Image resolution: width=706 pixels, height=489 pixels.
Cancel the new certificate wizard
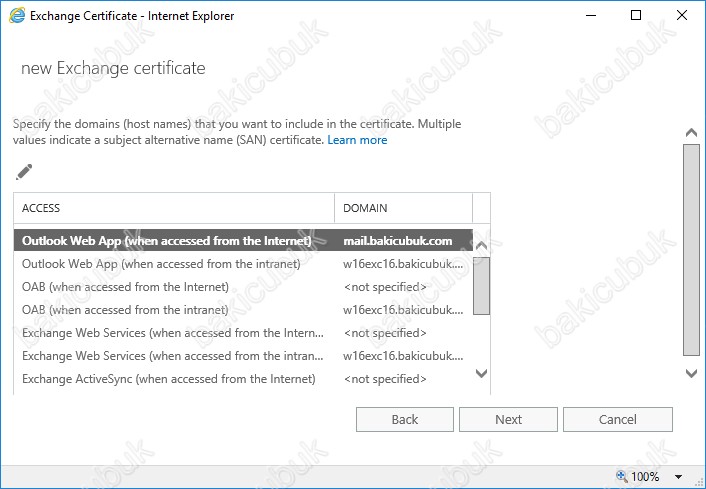coord(618,420)
